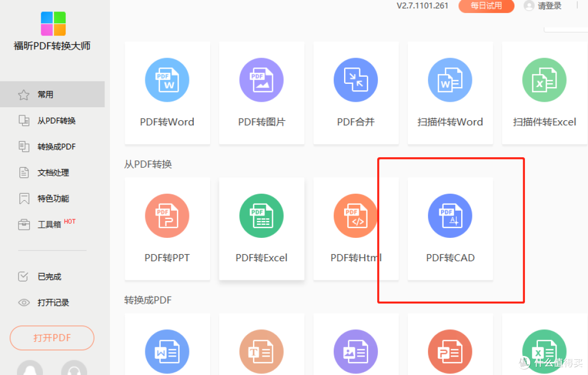Click the tan text-to-PDF icon in 转换成PDF
The height and width of the screenshot is (375, 588).
coord(262,352)
